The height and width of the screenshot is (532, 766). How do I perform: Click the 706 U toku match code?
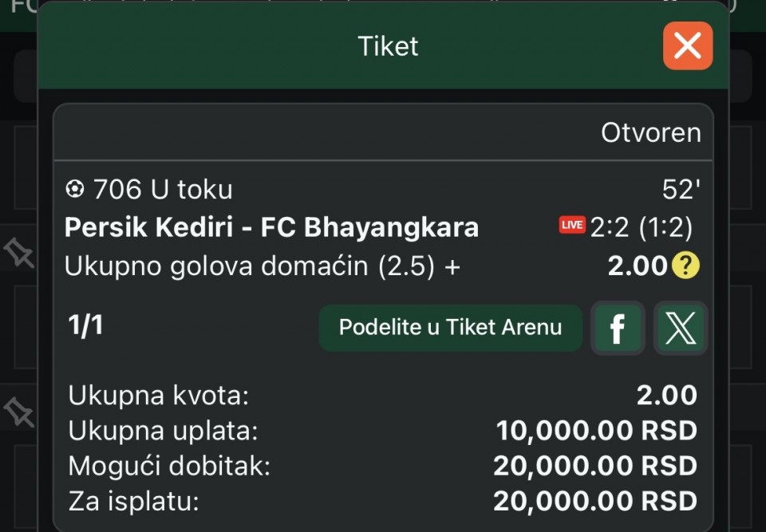click(x=163, y=189)
